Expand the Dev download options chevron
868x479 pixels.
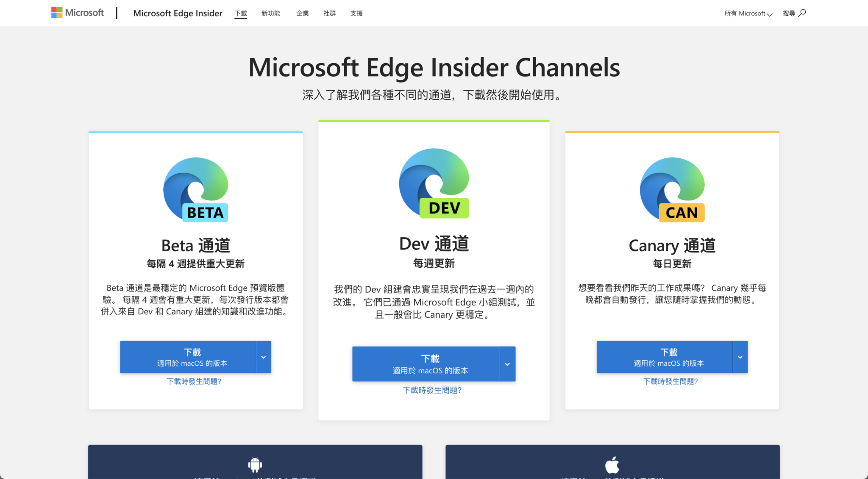[x=507, y=364]
